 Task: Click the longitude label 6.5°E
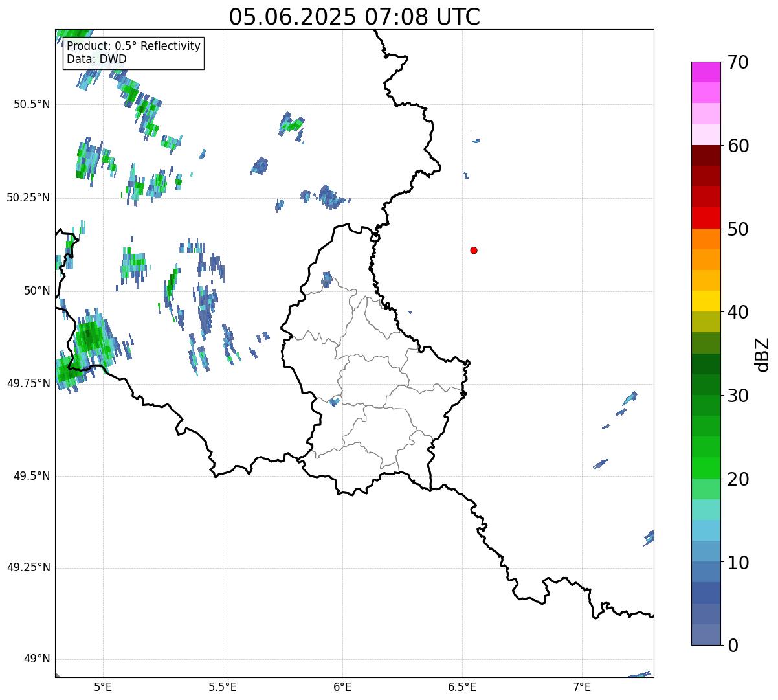pyautogui.click(x=462, y=687)
